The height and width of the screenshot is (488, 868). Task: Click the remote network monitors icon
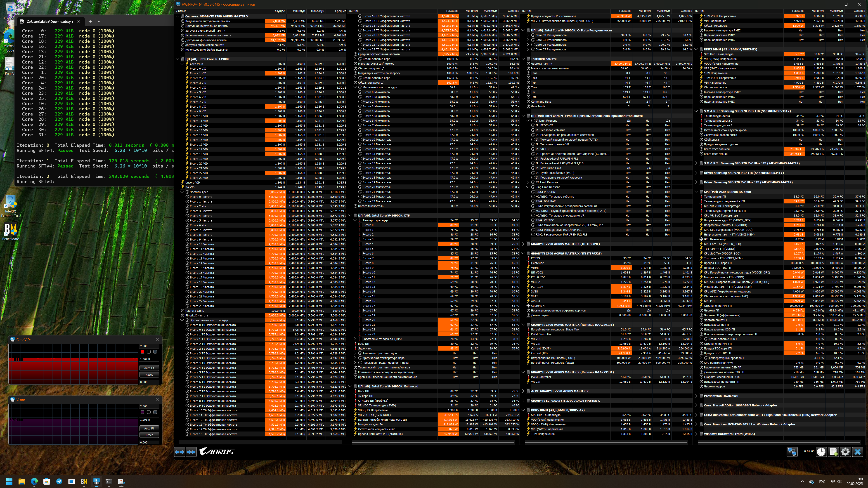click(x=792, y=452)
